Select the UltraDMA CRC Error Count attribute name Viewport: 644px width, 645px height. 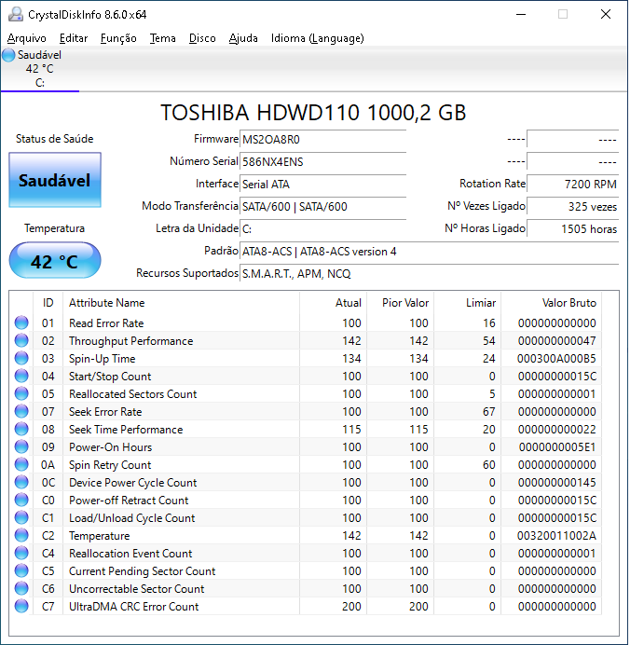[133, 607]
